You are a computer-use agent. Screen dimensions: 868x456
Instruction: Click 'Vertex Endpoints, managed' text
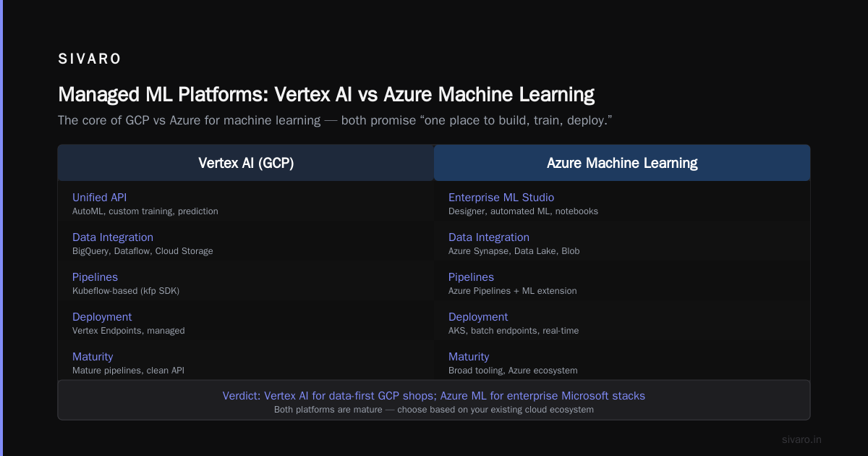pyautogui.click(x=129, y=331)
